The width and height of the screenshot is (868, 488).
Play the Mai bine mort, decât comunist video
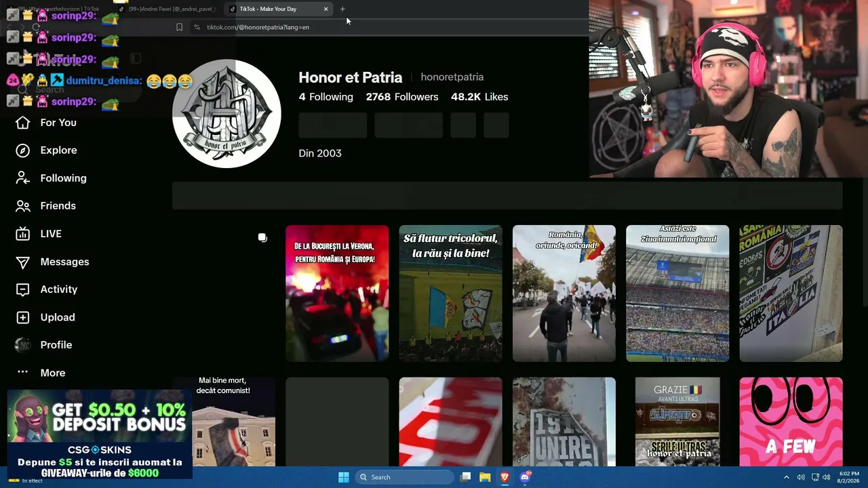(224, 422)
